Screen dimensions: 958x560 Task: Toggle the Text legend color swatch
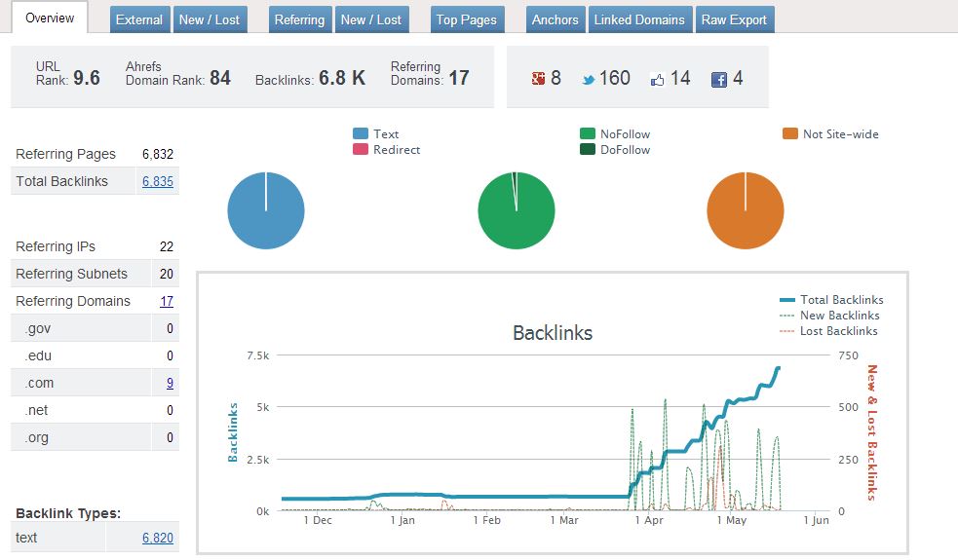coord(361,133)
